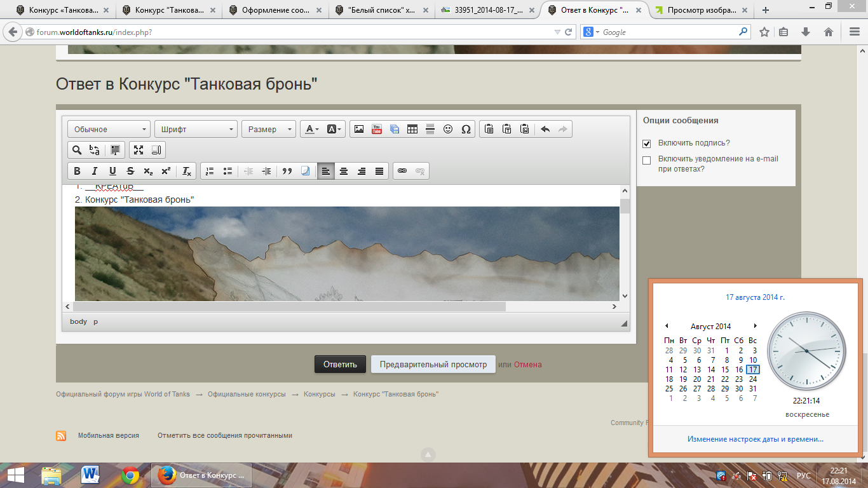
Task: Enable 'Включить уведомление на e-mail' checkbox
Action: [647, 160]
